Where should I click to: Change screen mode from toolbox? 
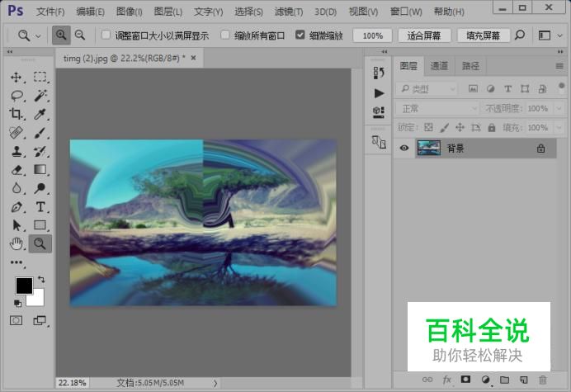(40, 320)
